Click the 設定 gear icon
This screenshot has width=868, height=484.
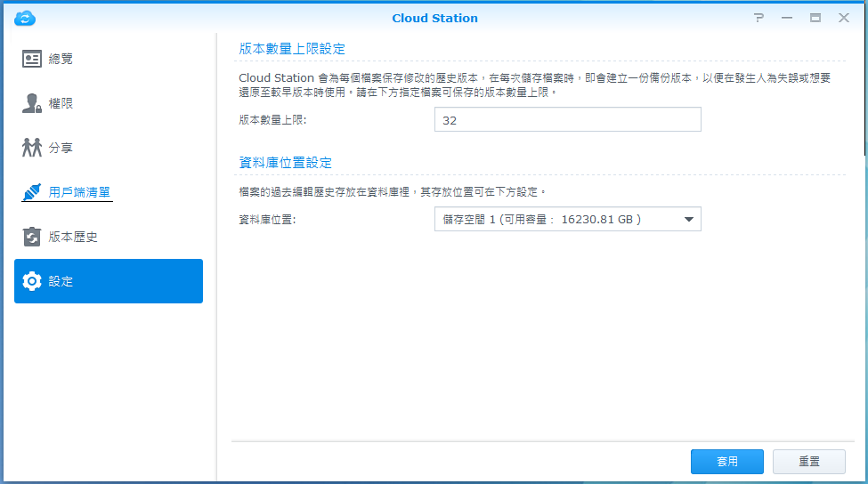click(31, 281)
